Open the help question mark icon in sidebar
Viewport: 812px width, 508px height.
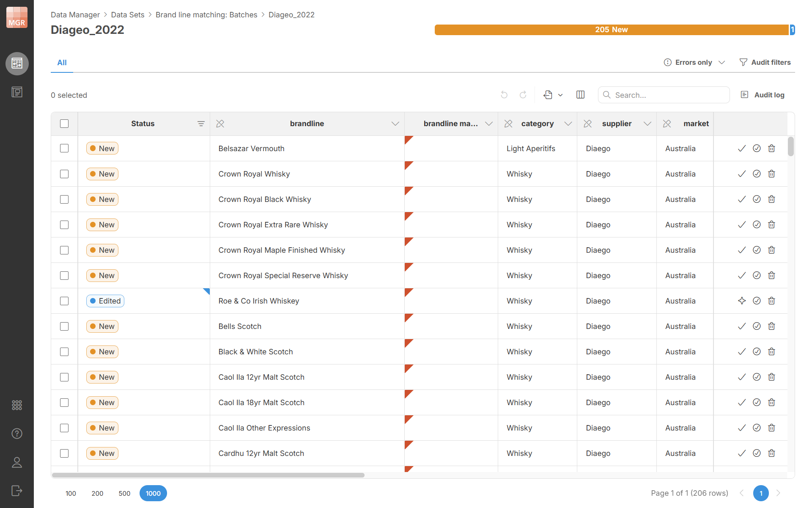click(17, 433)
